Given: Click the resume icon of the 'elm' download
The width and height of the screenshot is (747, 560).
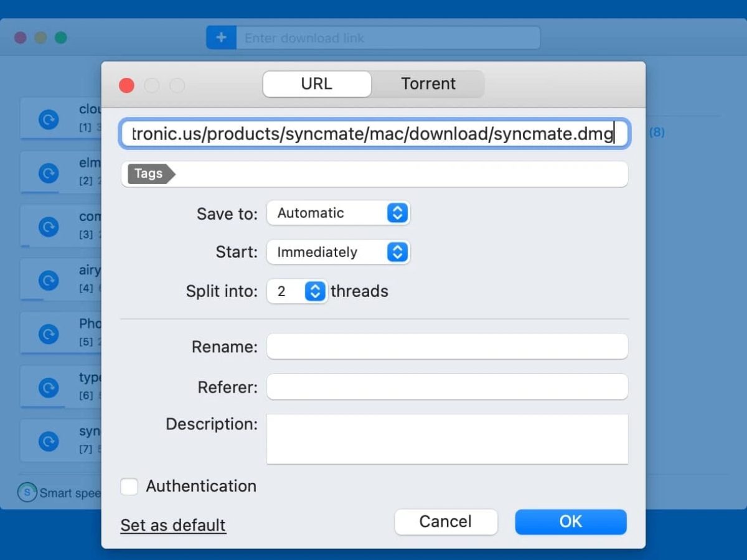Looking at the screenshot, I should point(49,173).
